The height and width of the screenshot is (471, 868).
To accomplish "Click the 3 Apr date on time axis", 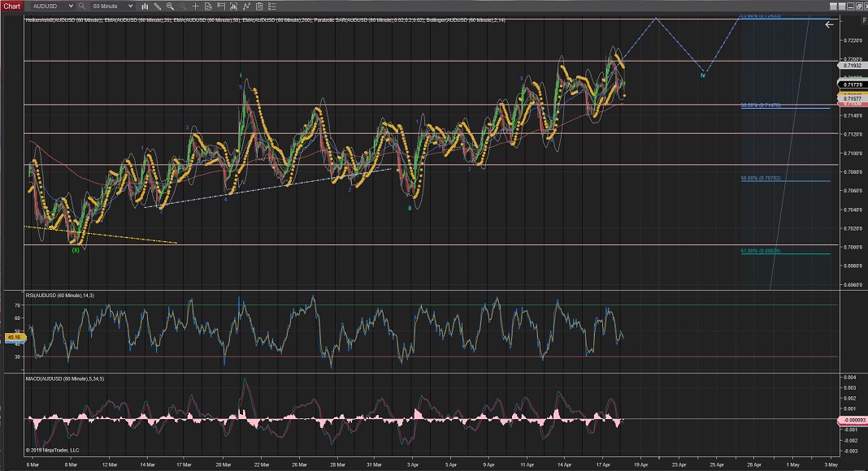I will pos(413,465).
